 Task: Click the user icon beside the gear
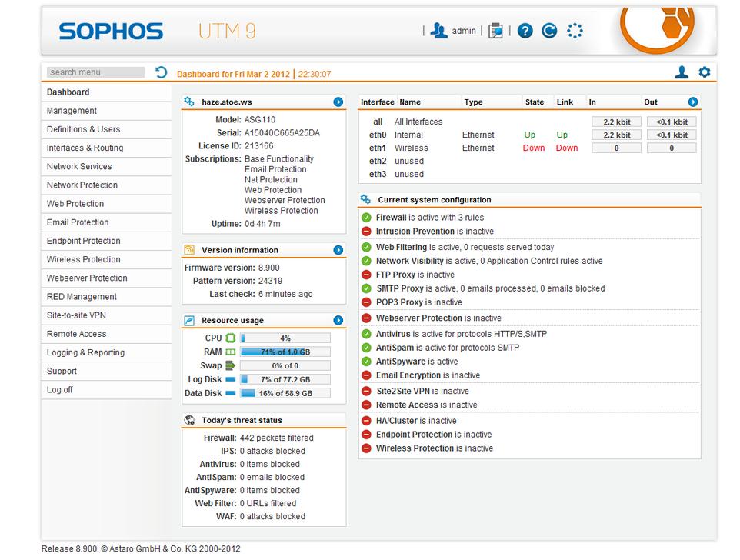(682, 72)
